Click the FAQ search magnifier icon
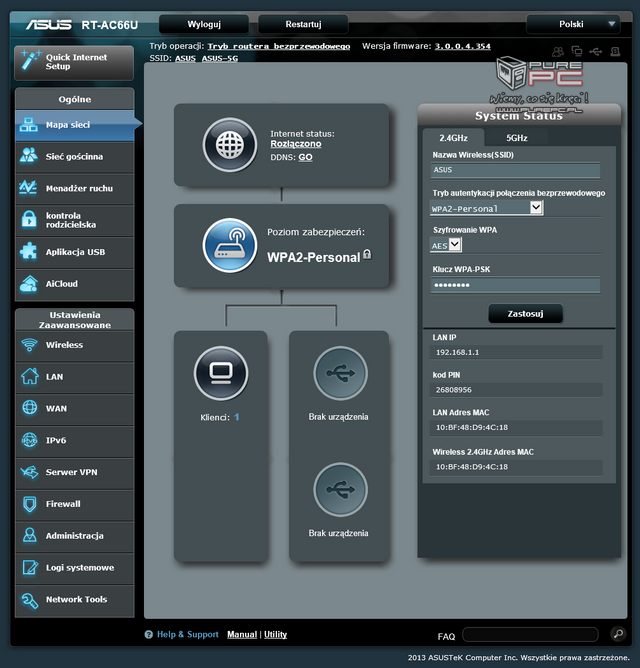This screenshot has width=640, height=668. point(618,633)
